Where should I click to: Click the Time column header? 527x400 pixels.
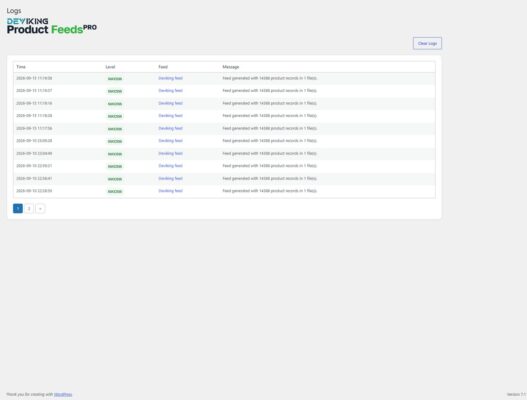[x=21, y=67]
